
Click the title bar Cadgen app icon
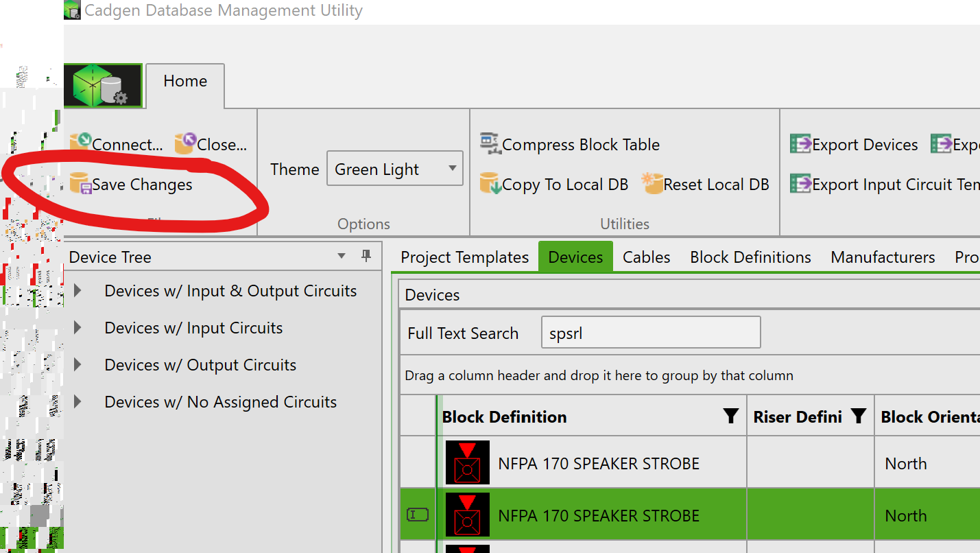click(x=71, y=10)
